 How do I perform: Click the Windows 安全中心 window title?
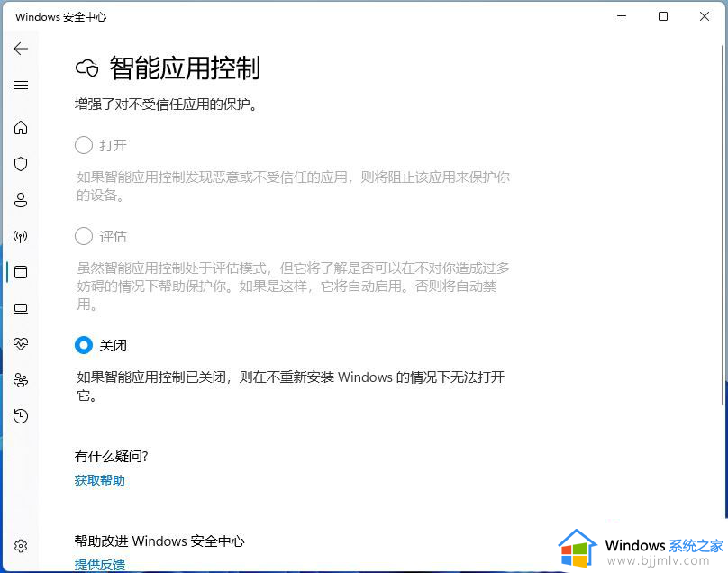(x=61, y=17)
